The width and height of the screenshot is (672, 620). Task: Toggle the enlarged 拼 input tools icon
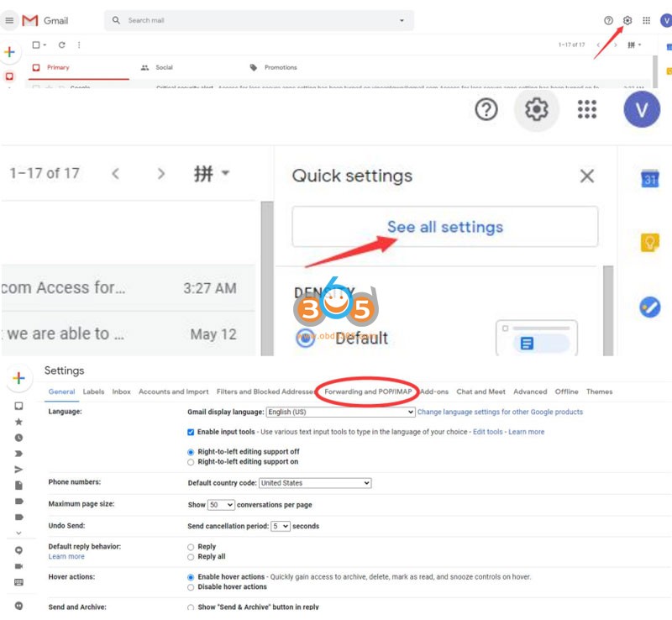203,174
